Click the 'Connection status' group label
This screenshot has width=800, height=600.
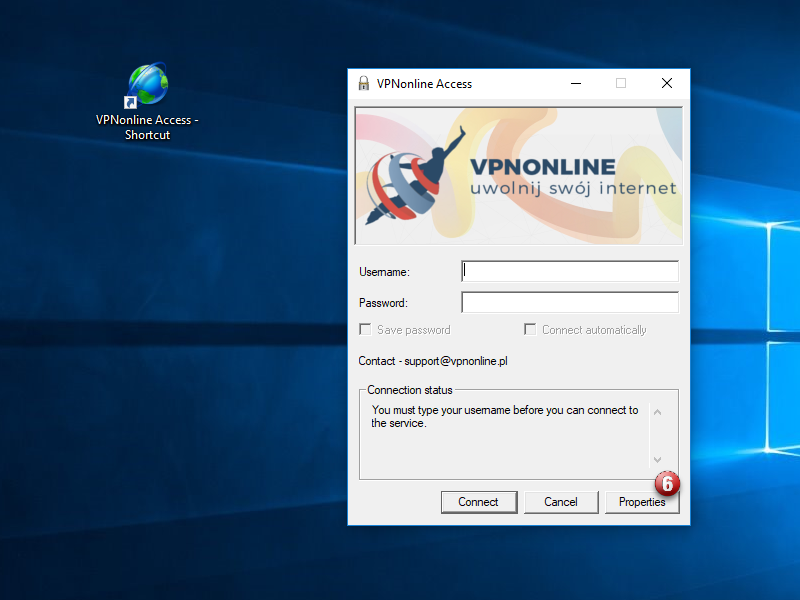pyautogui.click(x=410, y=390)
